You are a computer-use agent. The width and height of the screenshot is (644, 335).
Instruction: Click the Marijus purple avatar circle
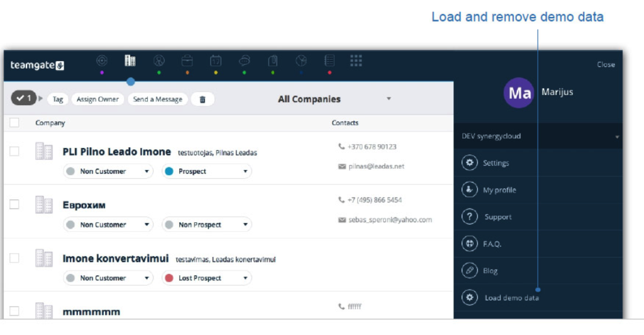click(x=519, y=94)
